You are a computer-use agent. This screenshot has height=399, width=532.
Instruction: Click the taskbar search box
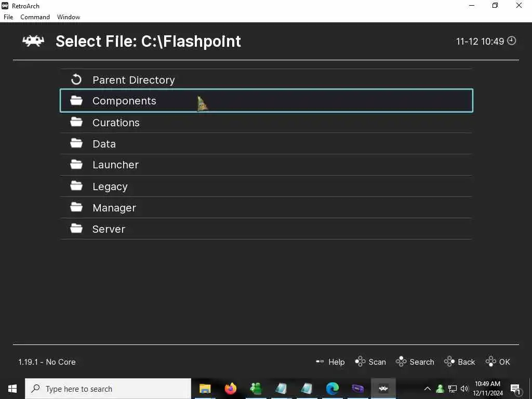(108, 389)
